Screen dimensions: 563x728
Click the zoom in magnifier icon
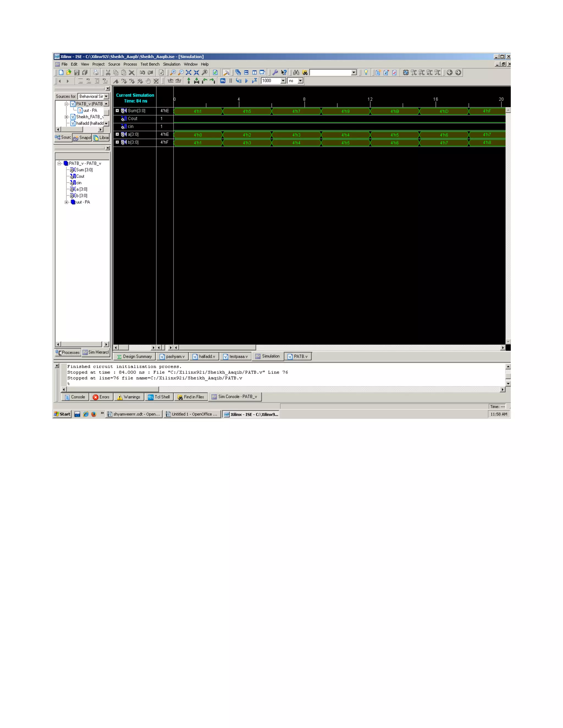(x=173, y=72)
